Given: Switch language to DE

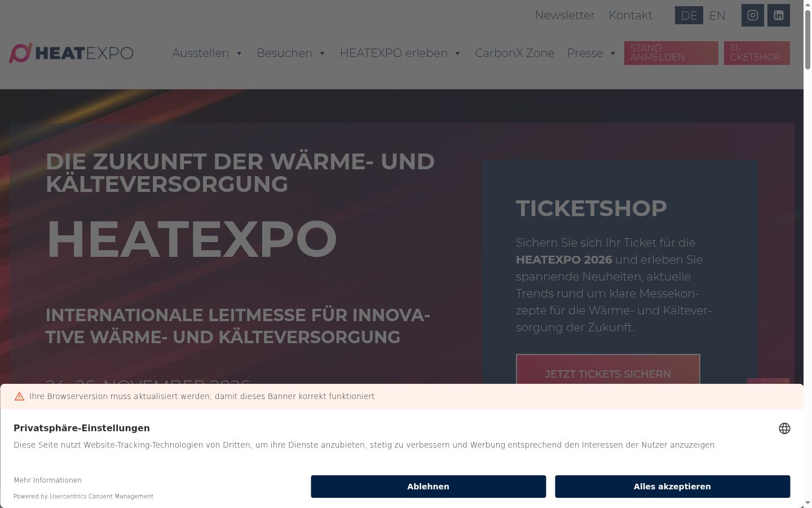Looking at the screenshot, I should 689,15.
